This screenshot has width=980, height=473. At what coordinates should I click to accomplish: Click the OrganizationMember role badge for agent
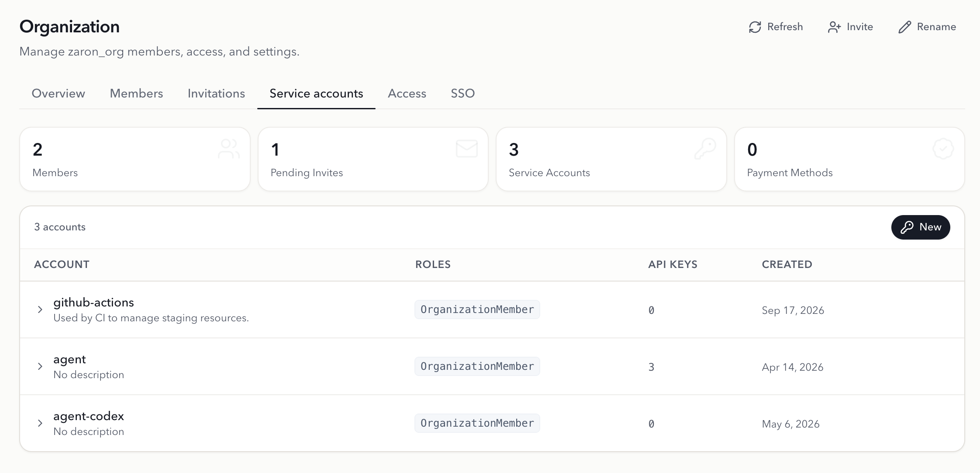click(x=477, y=366)
